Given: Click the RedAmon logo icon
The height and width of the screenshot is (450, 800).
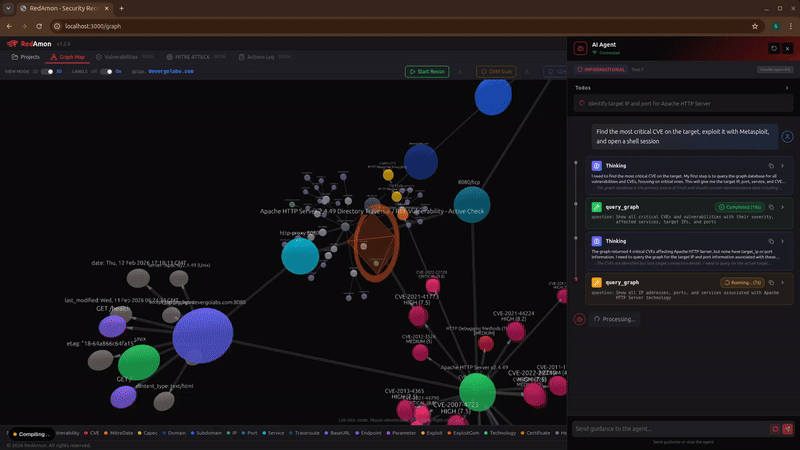Looking at the screenshot, I should [x=12, y=44].
